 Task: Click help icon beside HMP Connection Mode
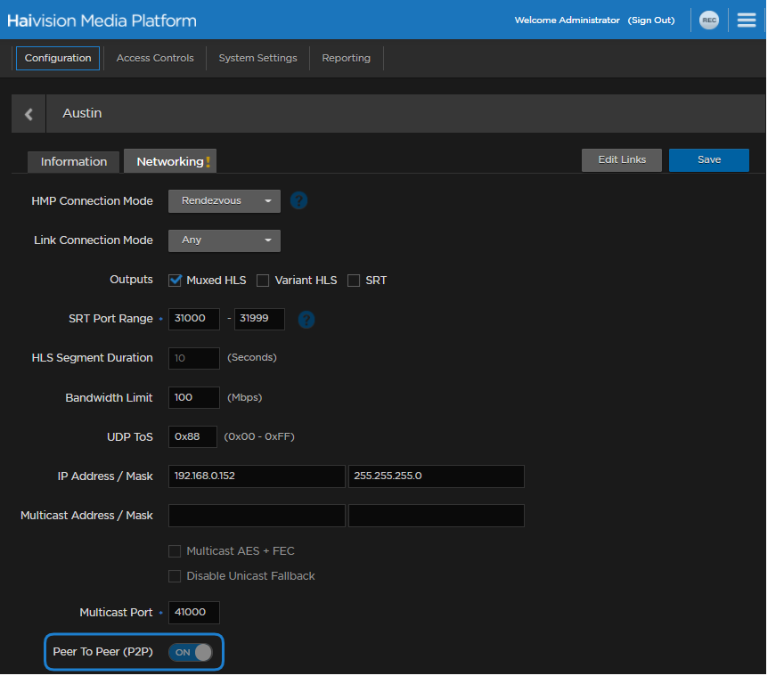299,201
